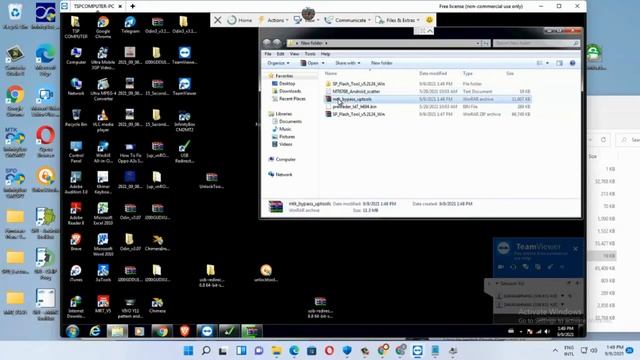The width and height of the screenshot is (640, 360).
Task: Launch the Microsoft Excel 2010 shortcut
Action: tap(103, 213)
